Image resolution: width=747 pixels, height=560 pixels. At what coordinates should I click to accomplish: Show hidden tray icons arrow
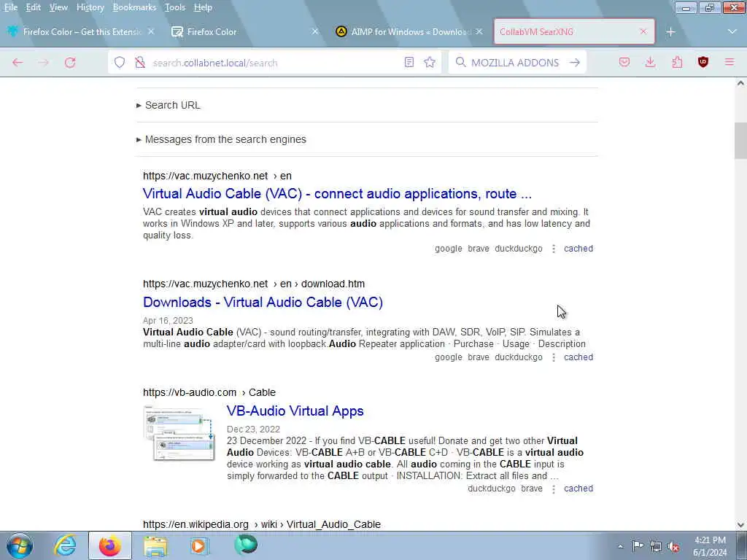tap(620, 547)
